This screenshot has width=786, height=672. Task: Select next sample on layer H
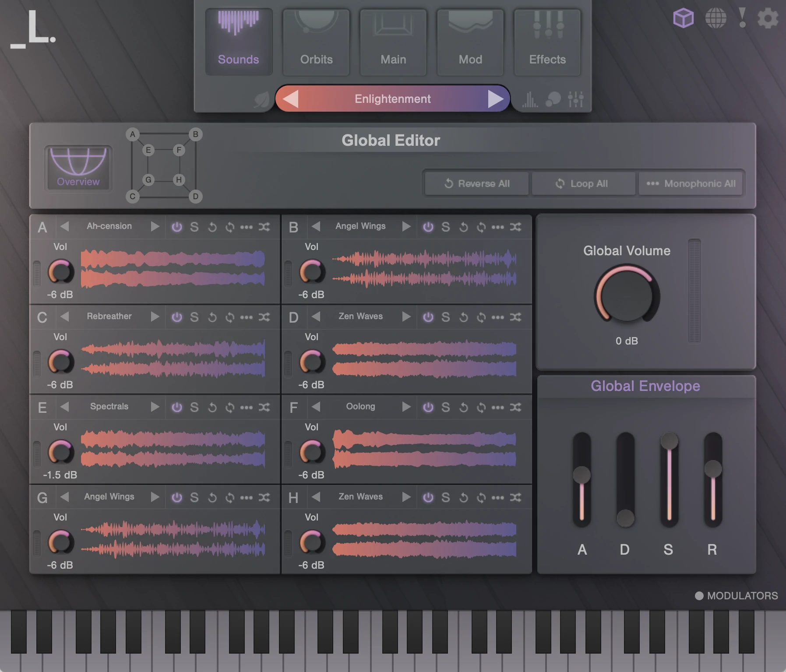coord(406,497)
